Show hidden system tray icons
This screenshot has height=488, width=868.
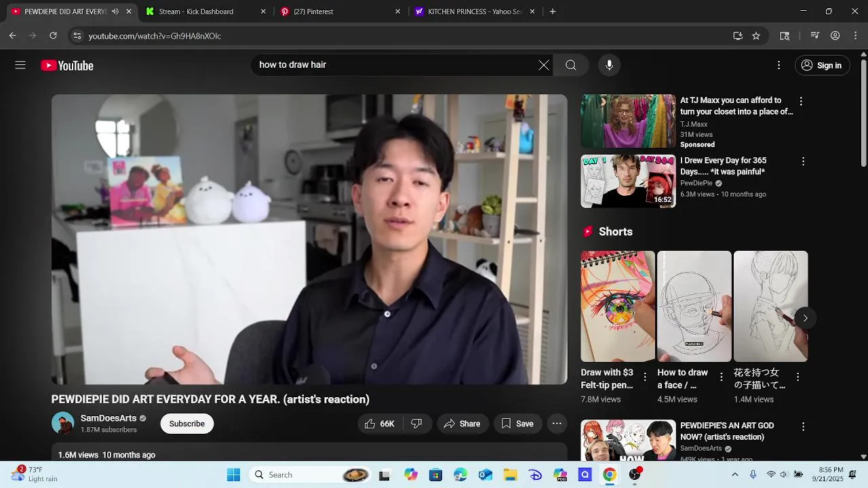(734, 474)
